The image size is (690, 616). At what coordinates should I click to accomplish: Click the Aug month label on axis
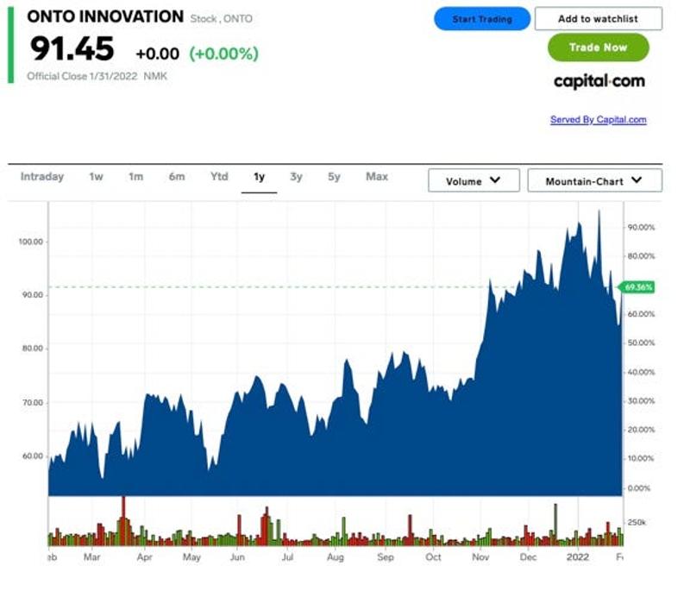pyautogui.click(x=336, y=557)
